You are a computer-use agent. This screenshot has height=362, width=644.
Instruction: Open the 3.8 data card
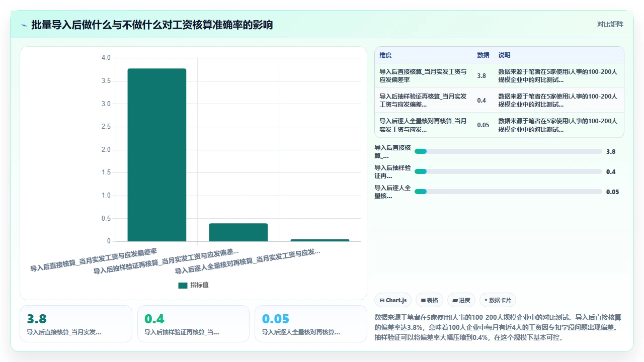[76, 324]
